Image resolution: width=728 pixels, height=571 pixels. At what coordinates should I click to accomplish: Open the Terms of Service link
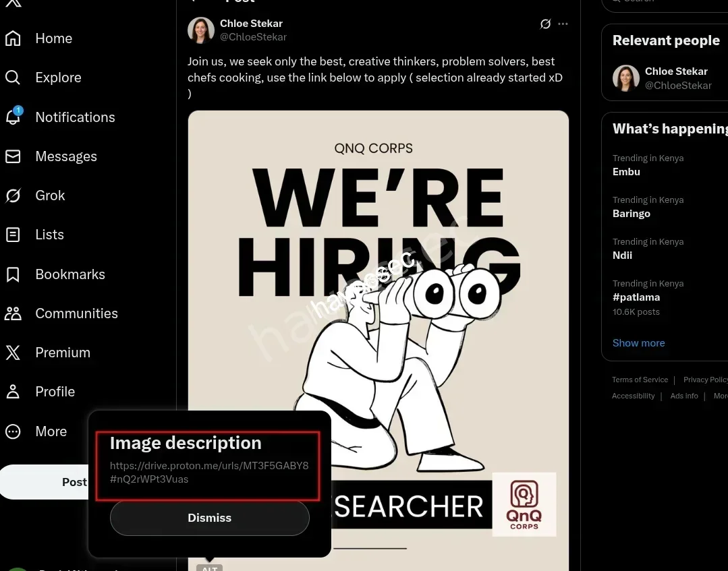pyautogui.click(x=640, y=380)
